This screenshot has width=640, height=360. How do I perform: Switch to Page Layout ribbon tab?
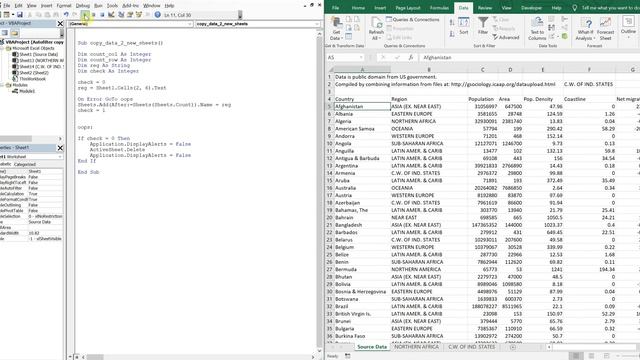(x=408, y=8)
